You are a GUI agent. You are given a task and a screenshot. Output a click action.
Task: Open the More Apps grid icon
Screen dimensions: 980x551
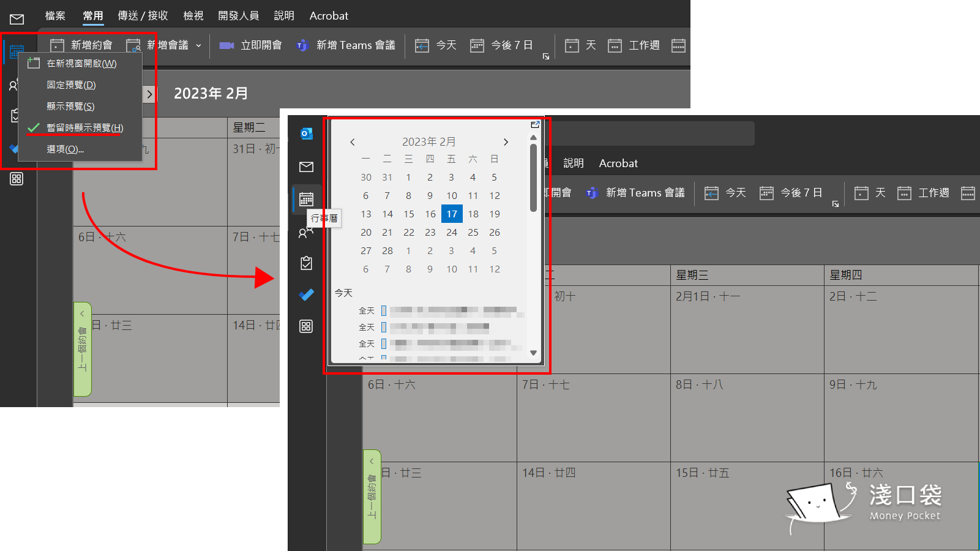(x=306, y=326)
